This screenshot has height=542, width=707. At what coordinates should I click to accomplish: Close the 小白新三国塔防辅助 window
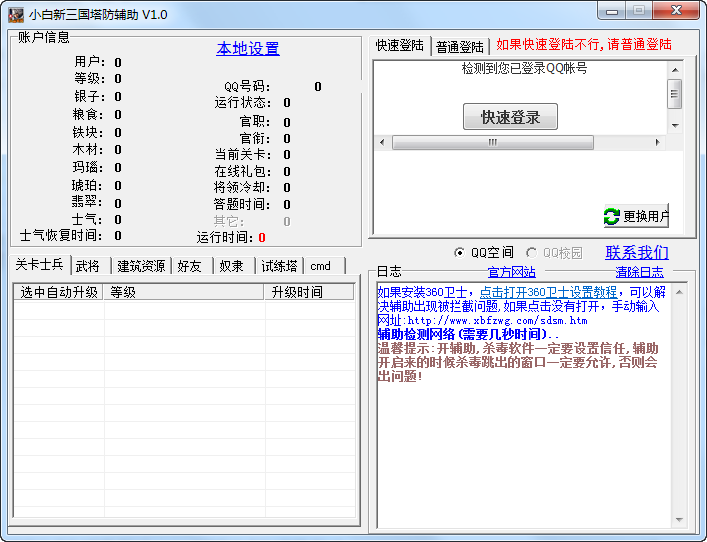click(676, 11)
